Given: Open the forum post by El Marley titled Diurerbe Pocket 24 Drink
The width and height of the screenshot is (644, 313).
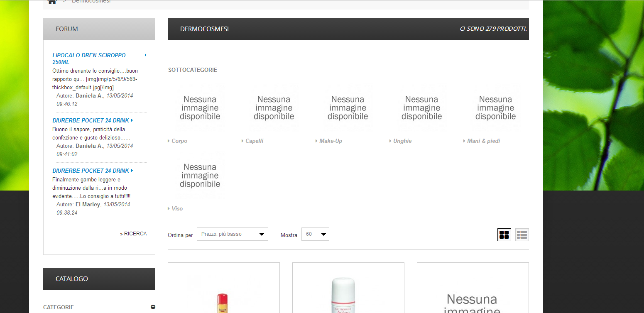Looking at the screenshot, I should click(x=91, y=171).
